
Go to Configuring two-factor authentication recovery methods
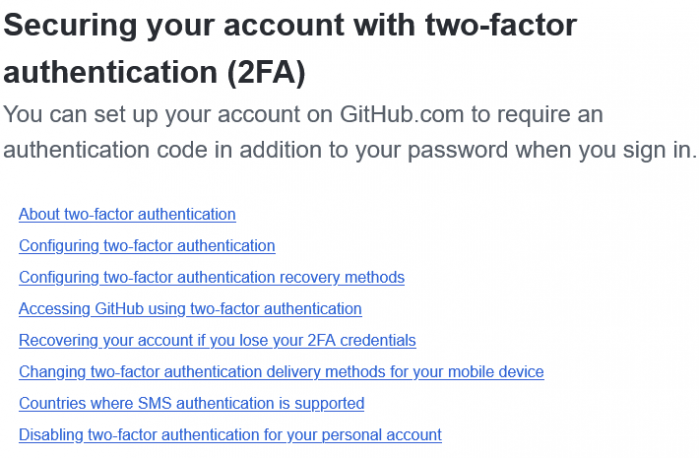[x=211, y=277]
